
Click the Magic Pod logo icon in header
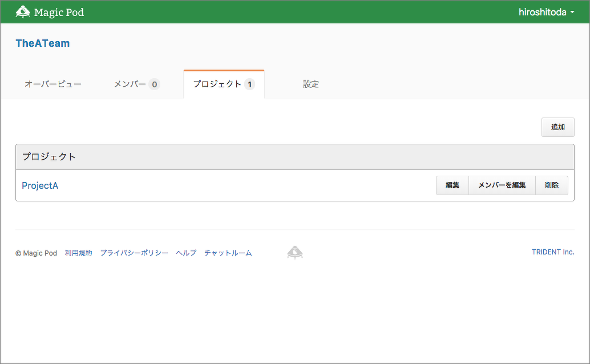pos(23,12)
